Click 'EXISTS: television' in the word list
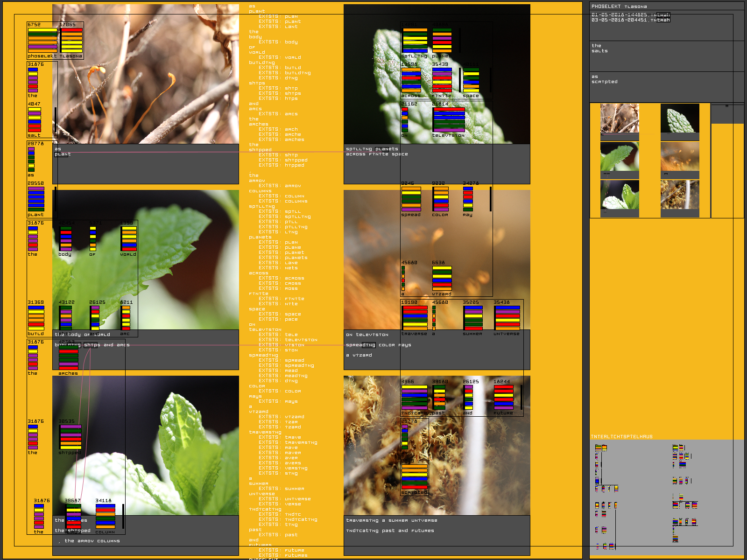 tap(288, 340)
